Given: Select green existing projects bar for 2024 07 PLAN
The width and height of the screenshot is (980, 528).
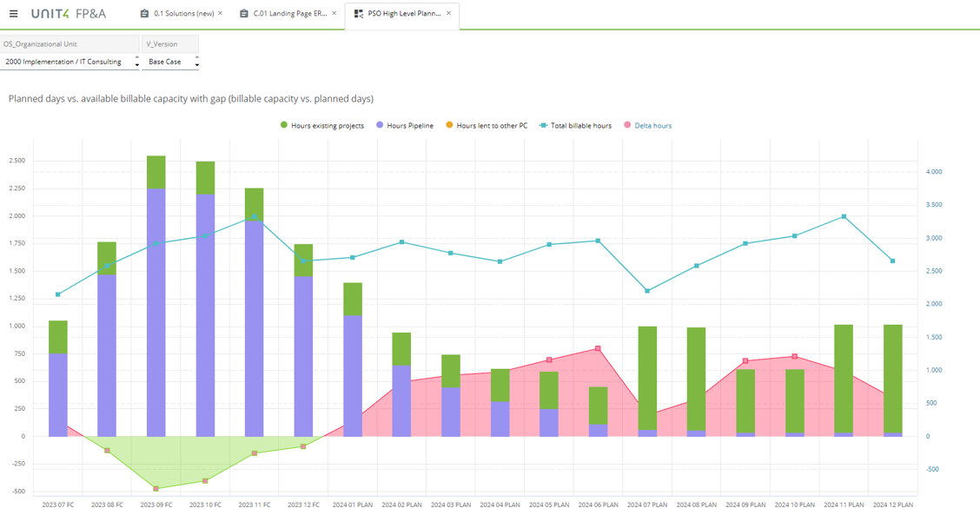Looking at the screenshot, I should pos(647,378).
